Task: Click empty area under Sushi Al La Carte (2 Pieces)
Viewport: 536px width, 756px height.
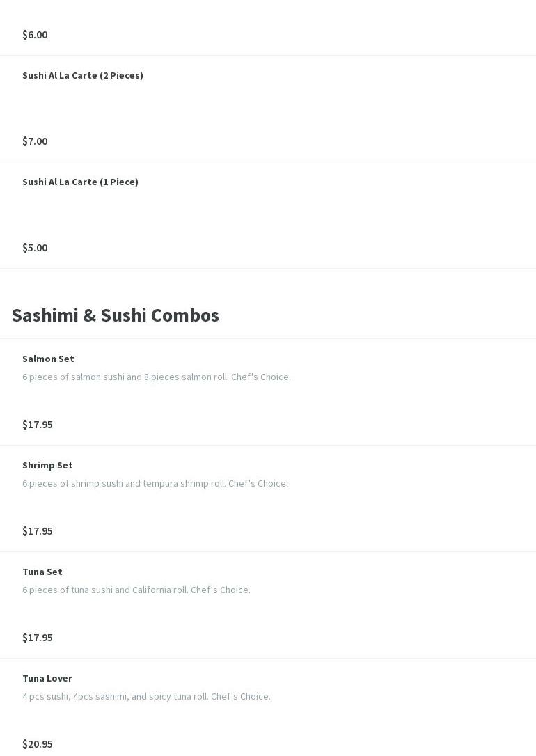Action: pos(268,108)
